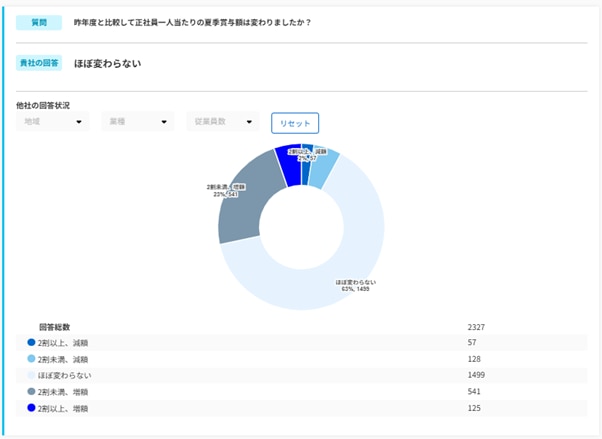This screenshot has height=439, width=602.
Task: Click the legend text 2割未満、減額
Action: pyautogui.click(x=63, y=359)
